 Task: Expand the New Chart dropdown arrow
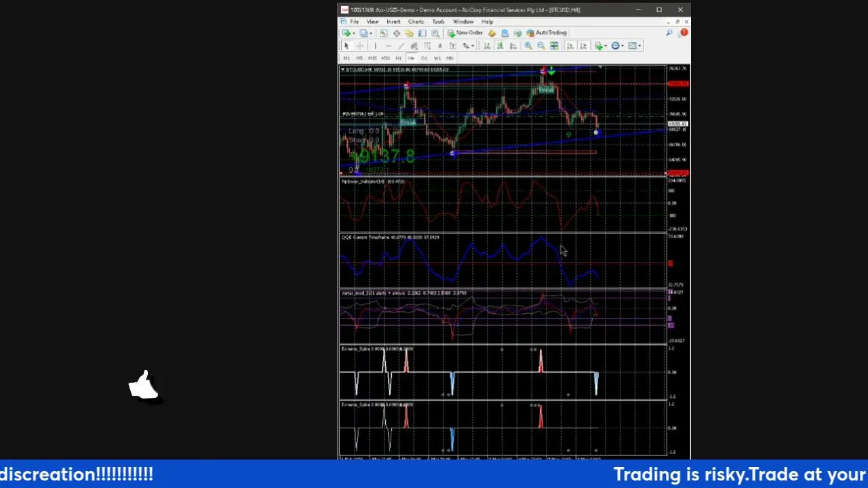click(x=354, y=33)
